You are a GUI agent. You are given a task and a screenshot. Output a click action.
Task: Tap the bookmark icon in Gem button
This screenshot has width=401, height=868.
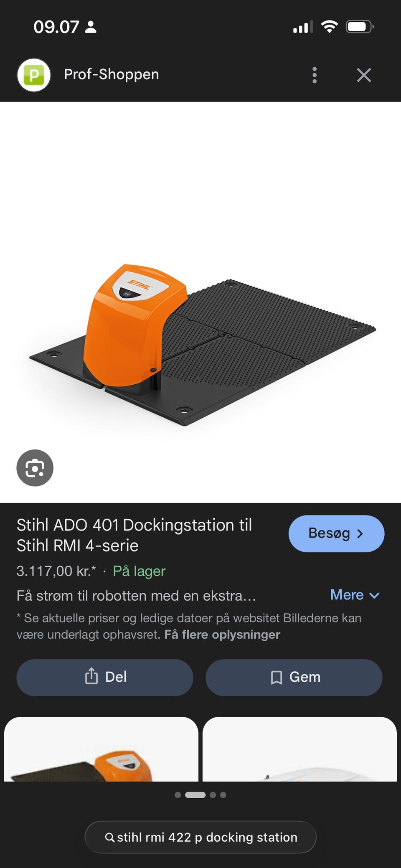click(276, 678)
